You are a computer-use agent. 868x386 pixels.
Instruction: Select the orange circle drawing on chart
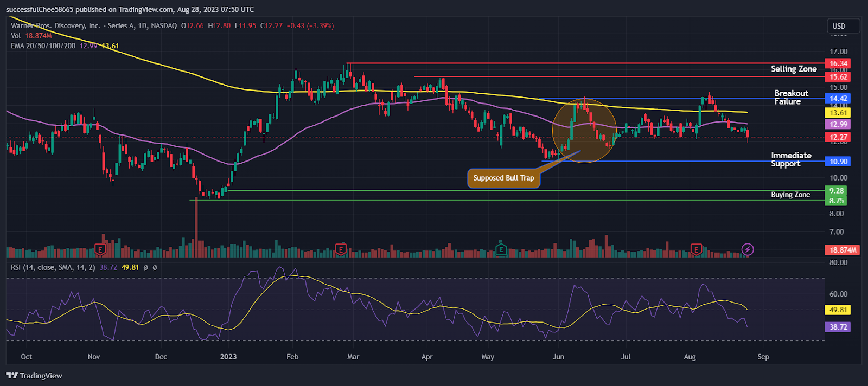585,130
